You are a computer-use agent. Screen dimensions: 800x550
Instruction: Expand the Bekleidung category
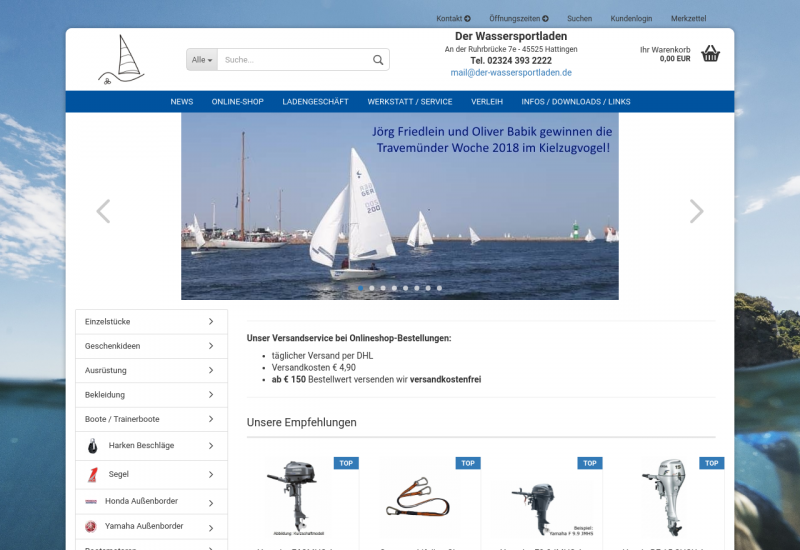[151, 395]
